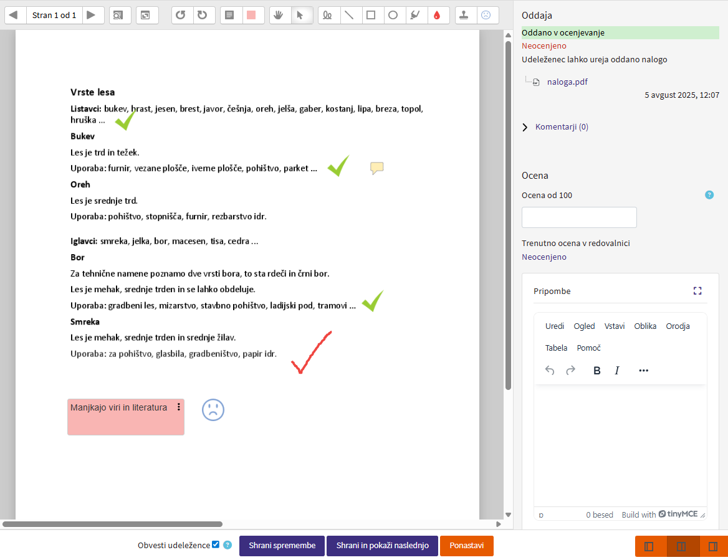Open the comment menu on pink note
728x560 pixels.
[x=179, y=407]
